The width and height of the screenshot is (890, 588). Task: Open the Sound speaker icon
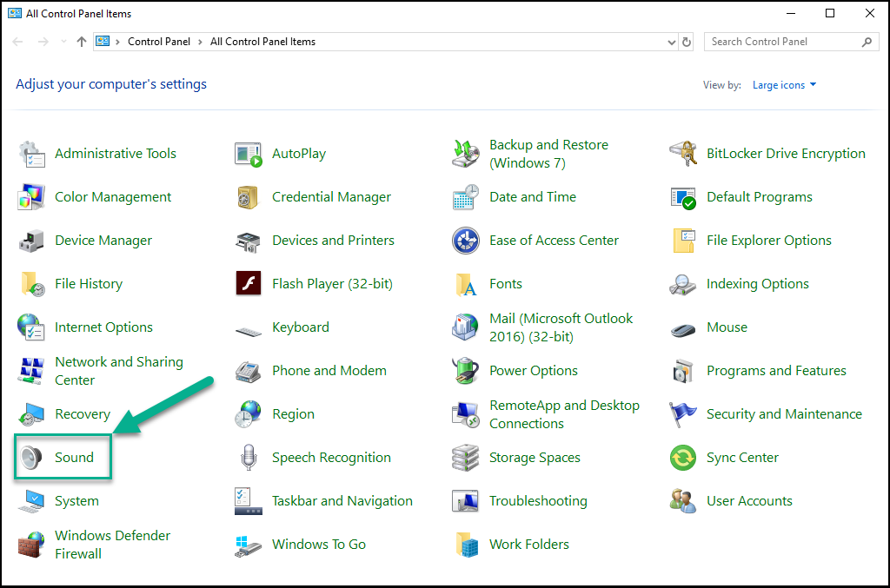point(32,458)
